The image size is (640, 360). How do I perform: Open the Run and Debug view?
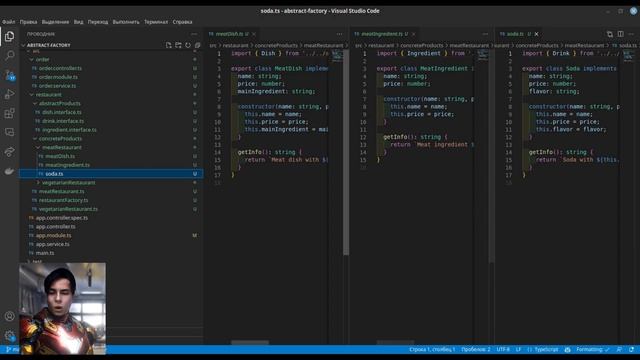pyautogui.click(x=9, y=94)
